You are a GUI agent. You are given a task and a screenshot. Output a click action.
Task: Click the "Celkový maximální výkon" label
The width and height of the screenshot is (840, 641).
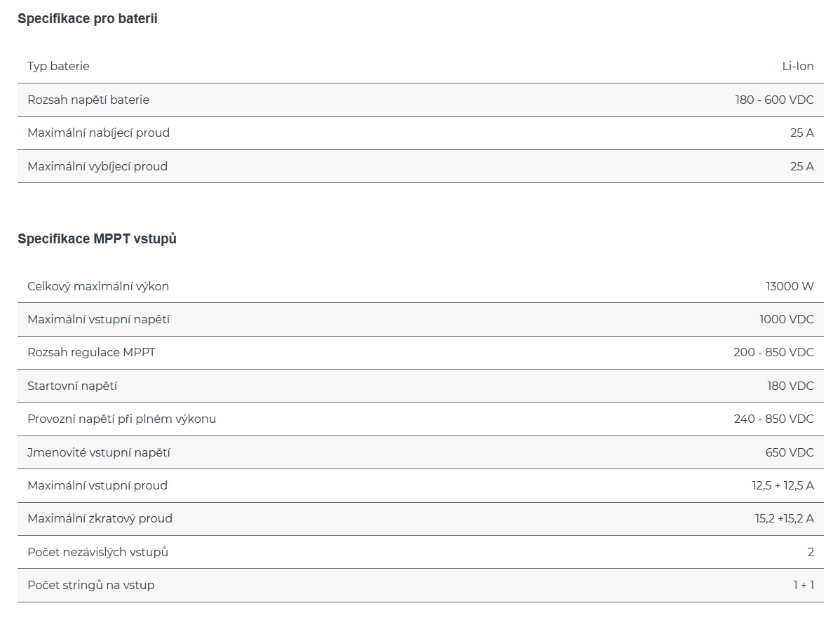(x=98, y=286)
